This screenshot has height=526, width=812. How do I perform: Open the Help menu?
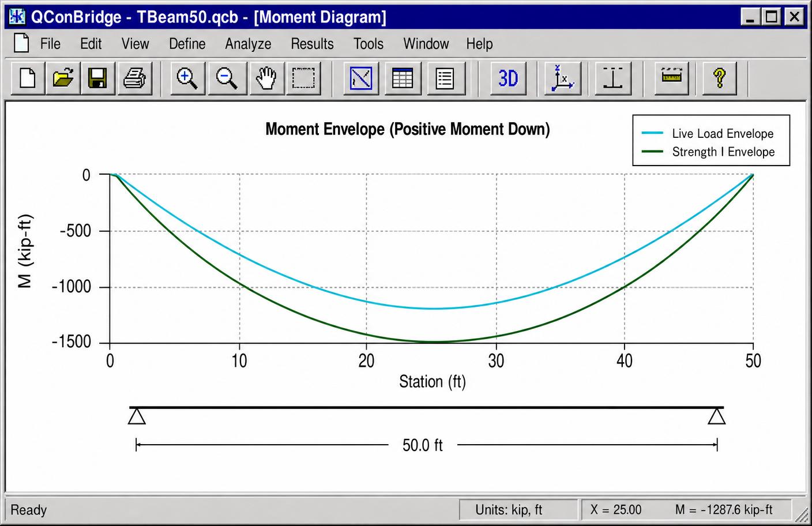click(479, 44)
